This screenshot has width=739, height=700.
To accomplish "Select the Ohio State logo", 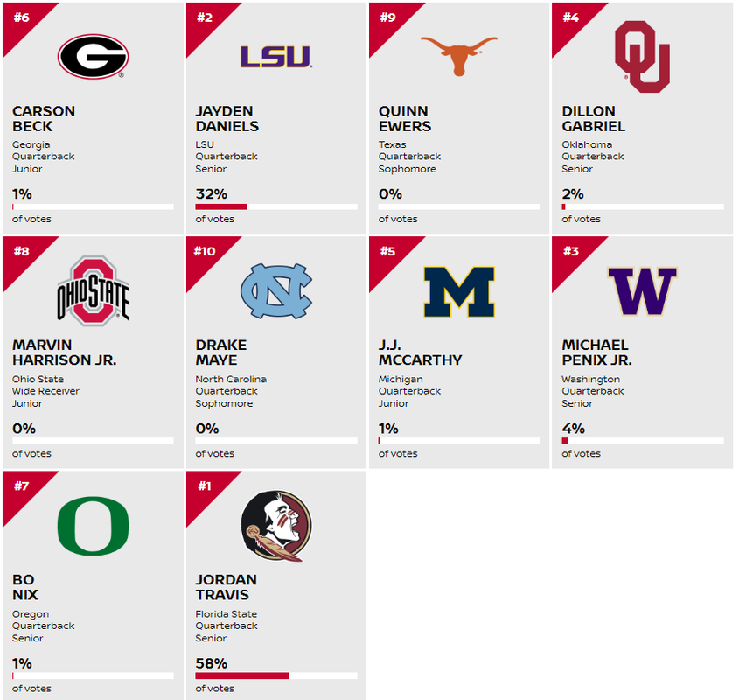I will point(93,290).
